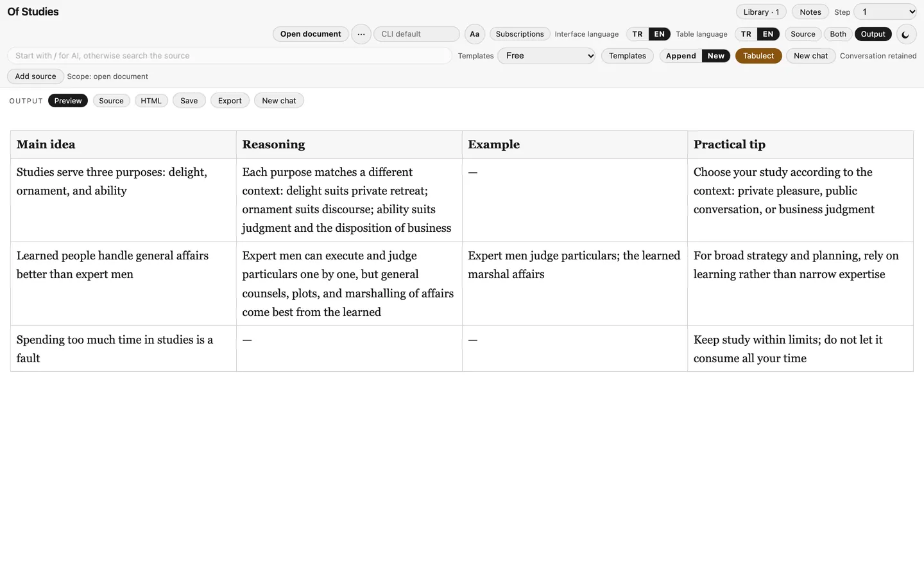Click Add source button

(35, 76)
